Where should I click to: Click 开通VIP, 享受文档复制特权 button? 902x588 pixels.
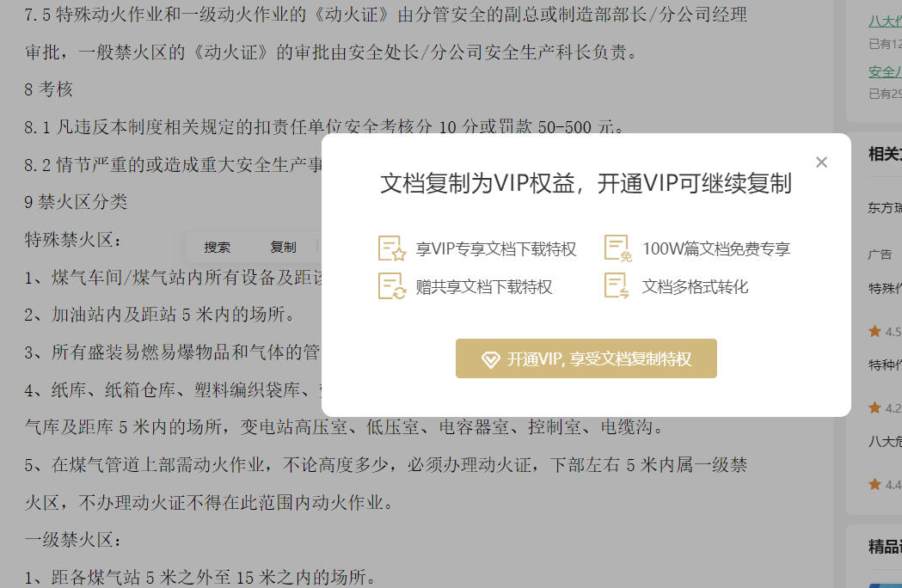click(x=586, y=358)
